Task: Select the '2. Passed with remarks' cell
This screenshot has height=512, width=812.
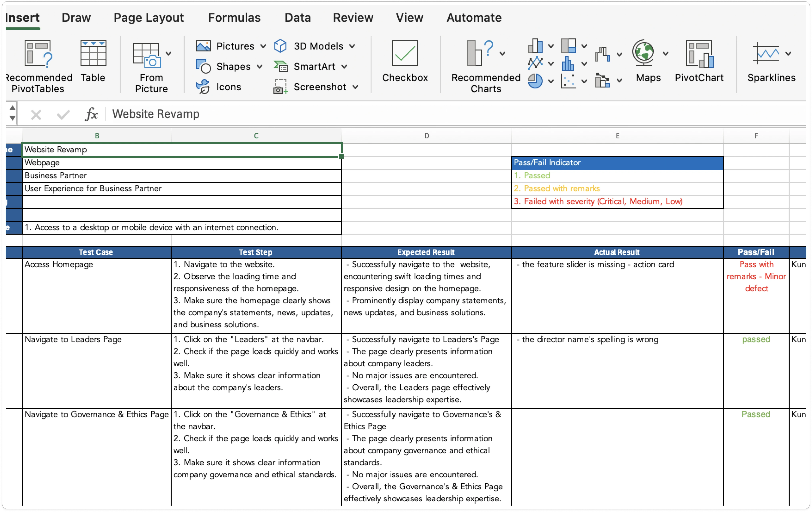Action: 617,189
